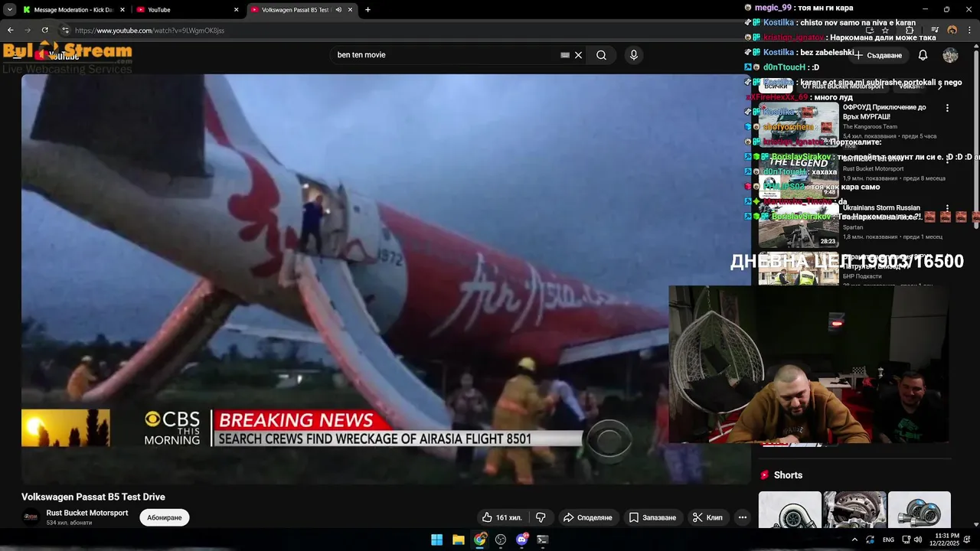The width and height of the screenshot is (980, 551).
Task: Open the Rust Bucket Motorsport channel avatar
Action: click(31, 517)
